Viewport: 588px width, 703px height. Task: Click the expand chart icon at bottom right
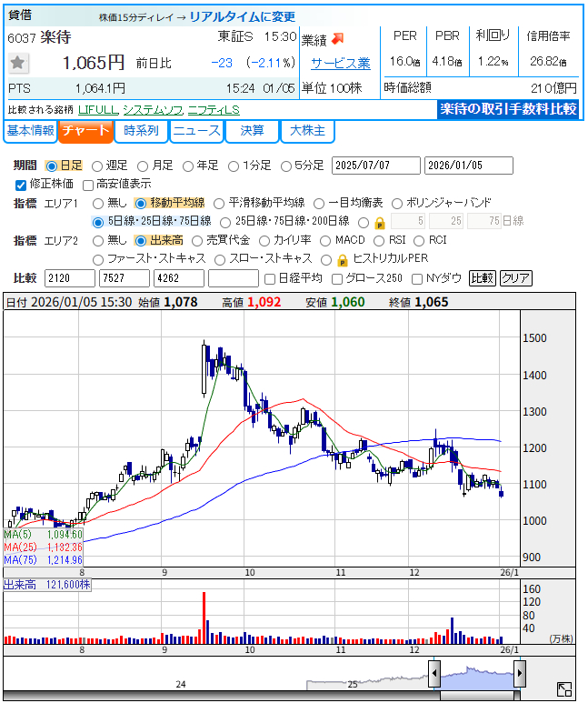(x=564, y=689)
